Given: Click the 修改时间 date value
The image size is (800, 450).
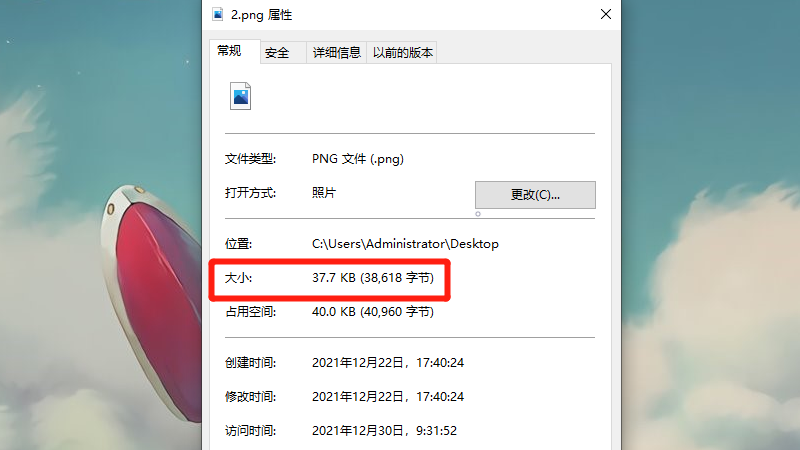Looking at the screenshot, I should tap(388, 396).
